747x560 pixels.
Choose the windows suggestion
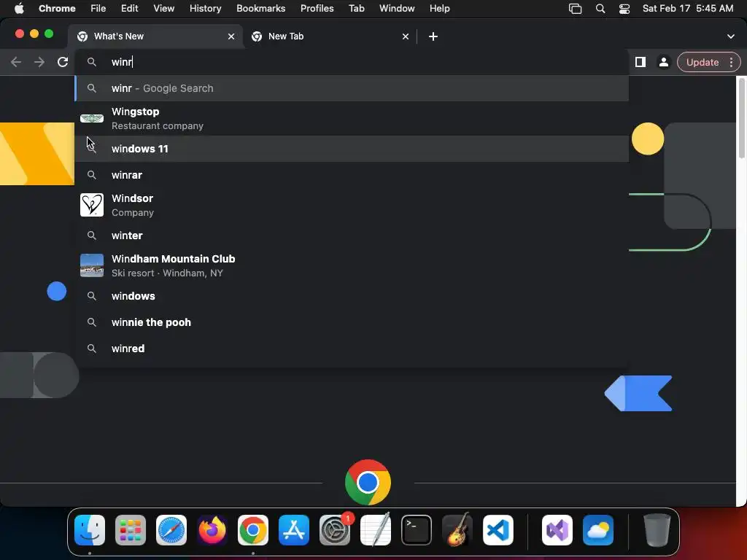pyautogui.click(x=352, y=296)
